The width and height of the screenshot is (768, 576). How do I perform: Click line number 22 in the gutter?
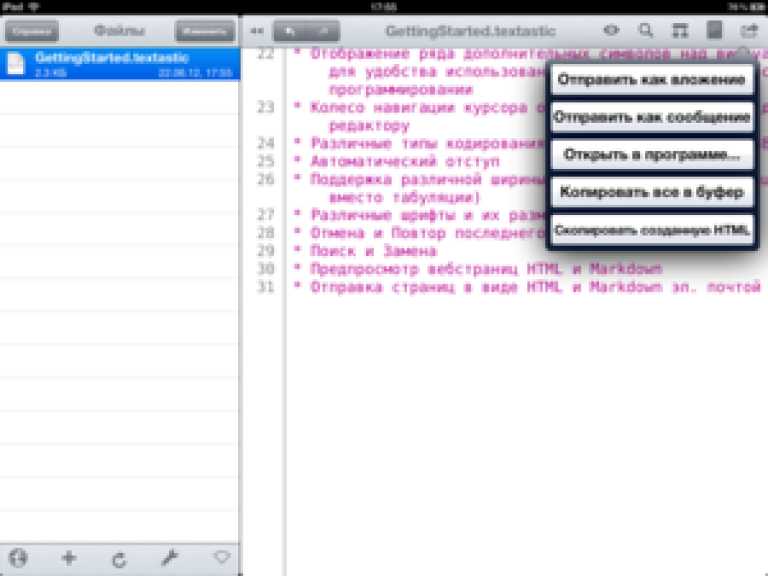265,53
